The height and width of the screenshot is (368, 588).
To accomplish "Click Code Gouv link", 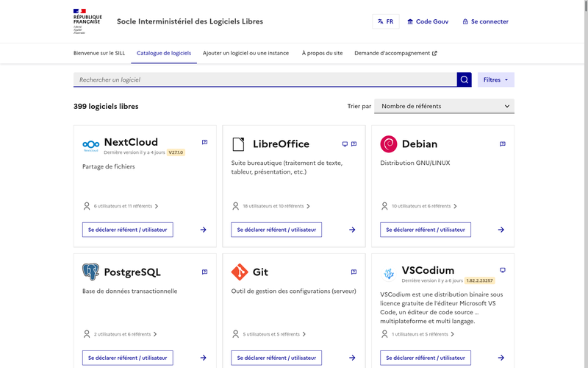I will click(428, 21).
